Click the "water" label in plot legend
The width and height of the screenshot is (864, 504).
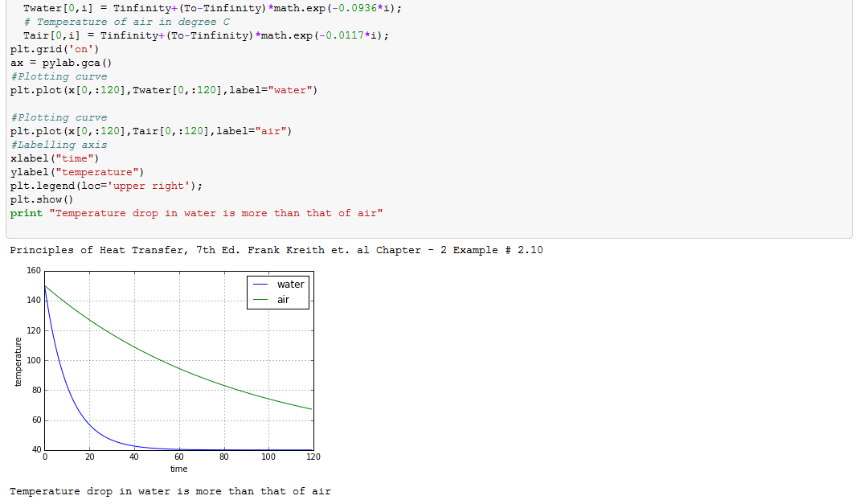(x=290, y=285)
